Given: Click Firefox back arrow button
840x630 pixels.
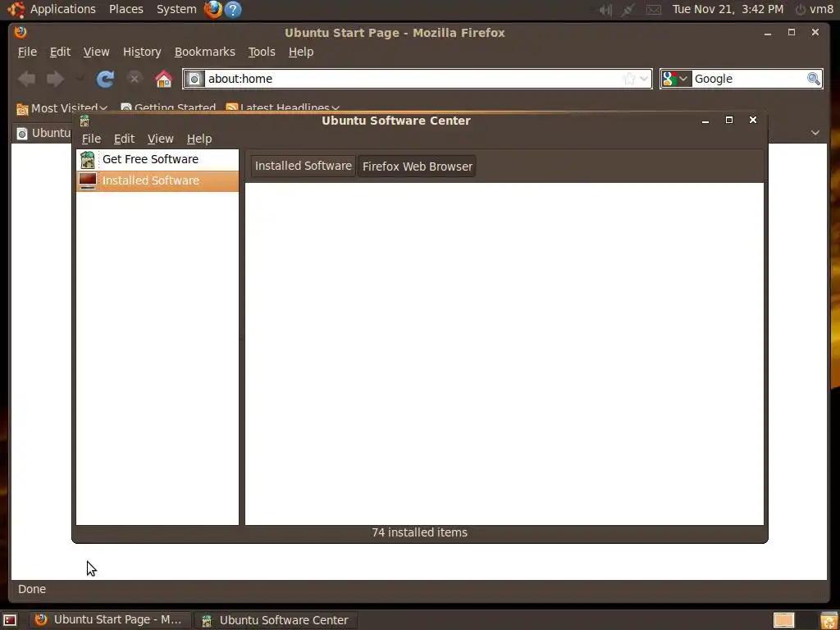Looking at the screenshot, I should tap(27, 80).
